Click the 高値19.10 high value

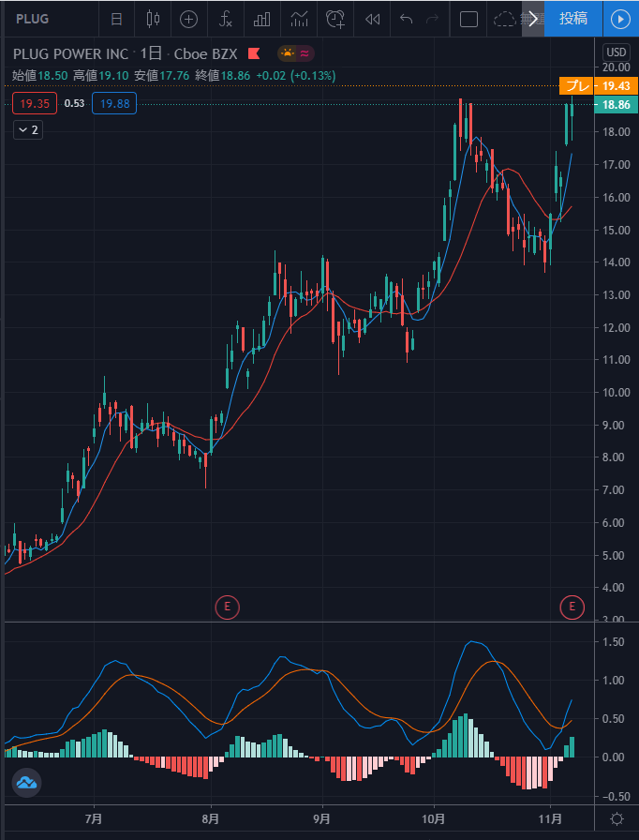coord(100,76)
